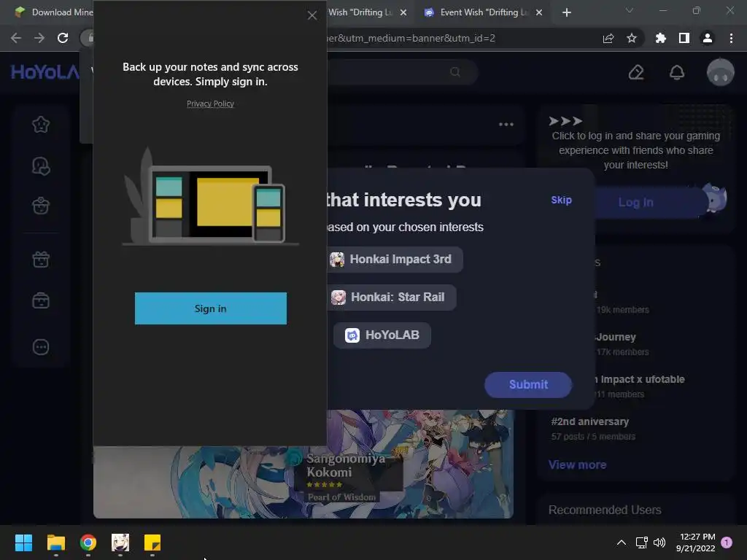Click the second sidebar character icon

(x=41, y=166)
